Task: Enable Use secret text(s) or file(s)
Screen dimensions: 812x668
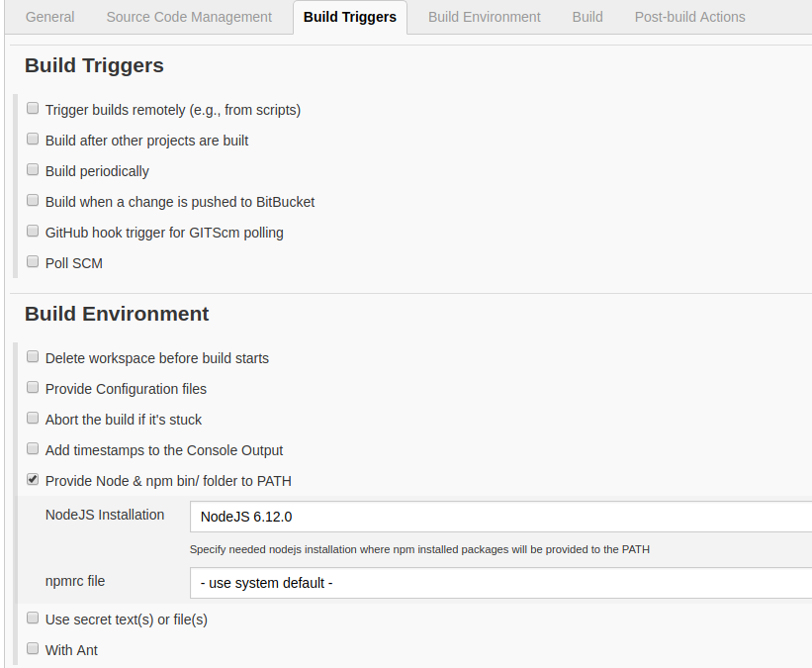Action: tap(33, 619)
